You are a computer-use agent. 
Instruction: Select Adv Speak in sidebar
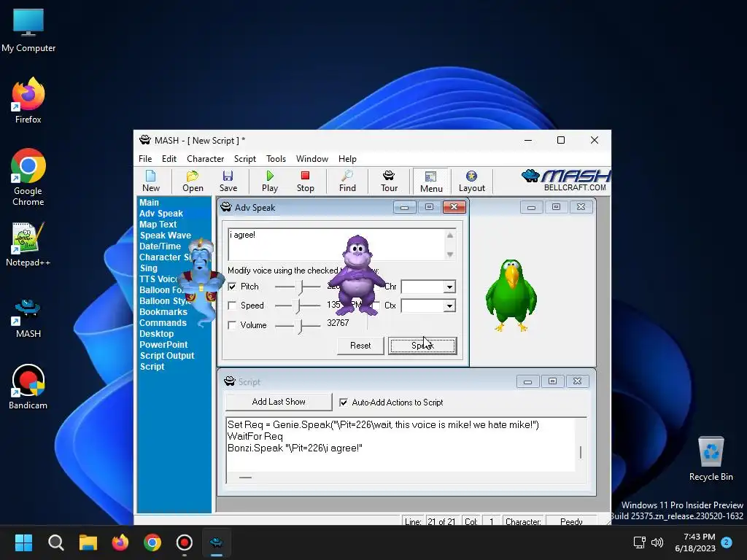(161, 214)
